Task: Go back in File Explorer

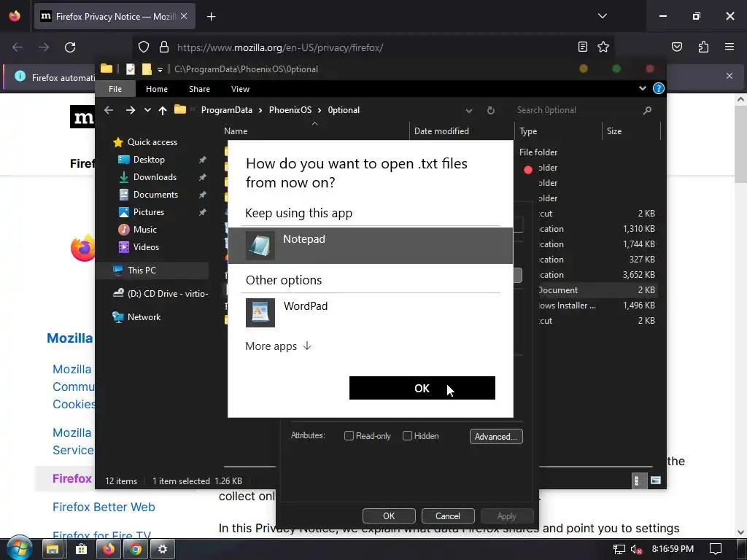Action: 109,110
